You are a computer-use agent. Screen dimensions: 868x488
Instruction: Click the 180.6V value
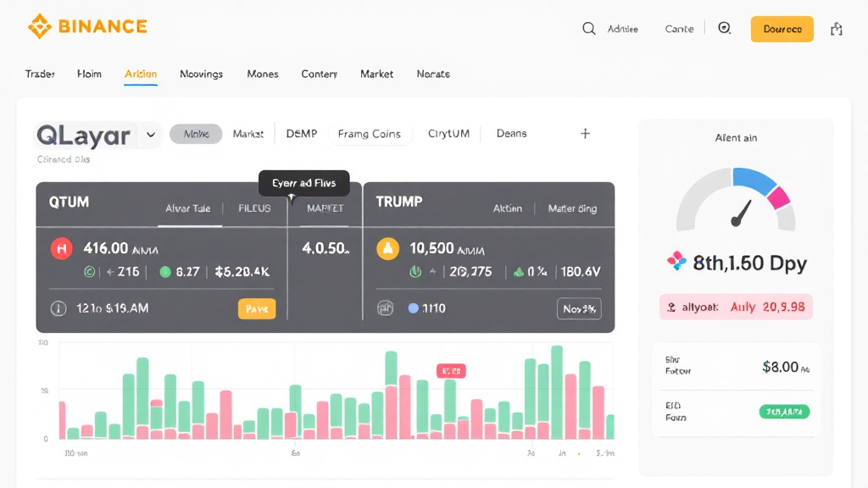pyautogui.click(x=580, y=272)
